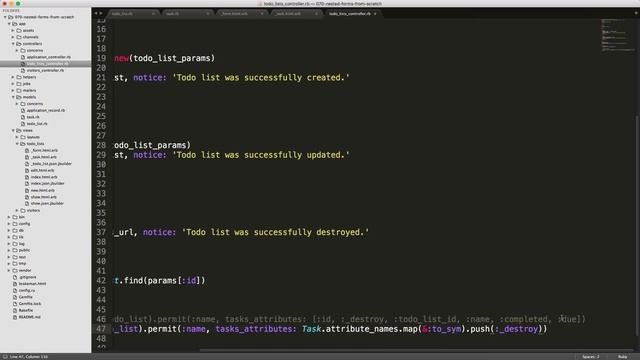Collapse the models folder arrow
The height and width of the screenshot is (360, 640).
point(13,97)
